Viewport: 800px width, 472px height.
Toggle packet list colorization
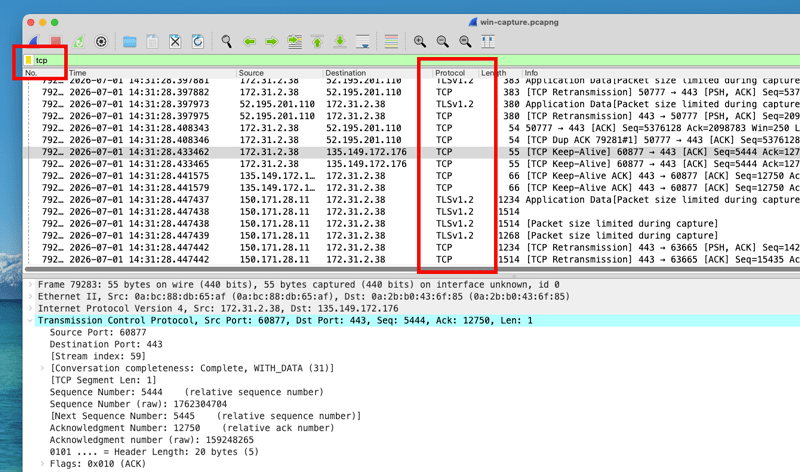(x=391, y=42)
